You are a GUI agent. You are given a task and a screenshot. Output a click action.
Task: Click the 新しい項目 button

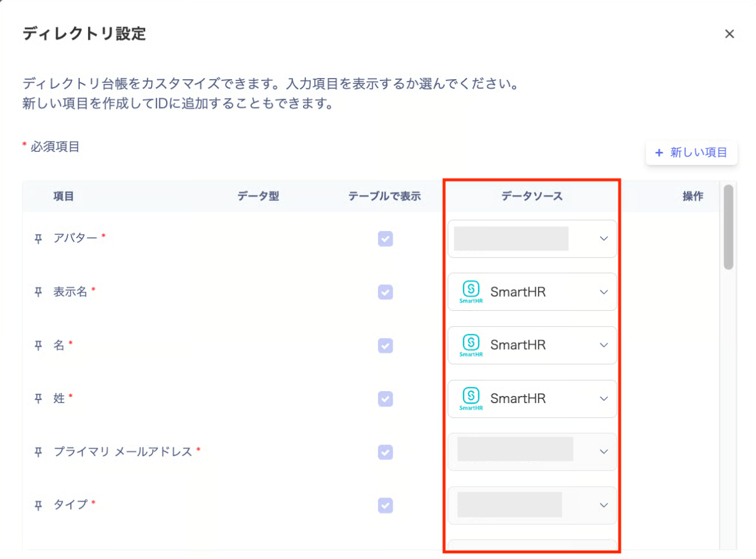[691, 152]
